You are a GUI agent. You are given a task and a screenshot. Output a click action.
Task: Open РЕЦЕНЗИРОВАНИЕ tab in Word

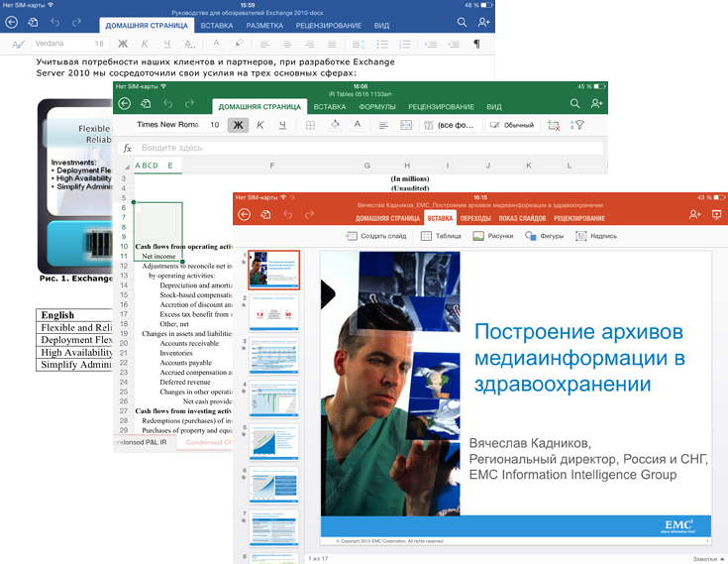[329, 26]
